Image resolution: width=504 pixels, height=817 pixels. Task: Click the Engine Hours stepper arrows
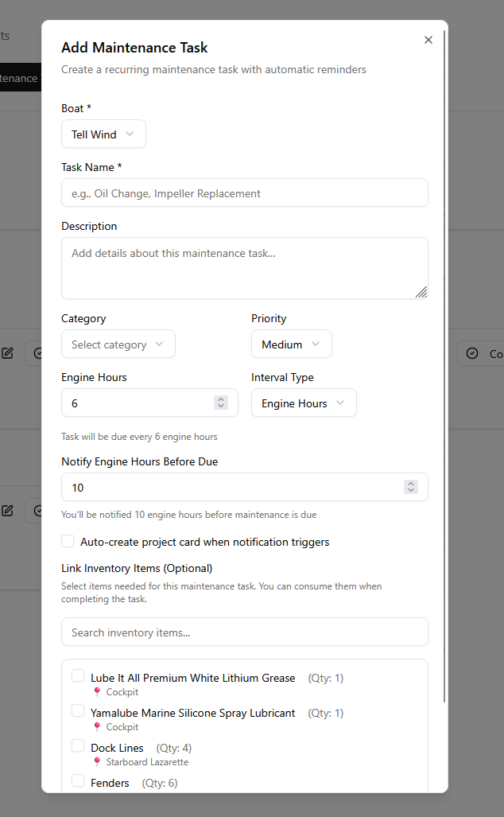[x=221, y=403]
